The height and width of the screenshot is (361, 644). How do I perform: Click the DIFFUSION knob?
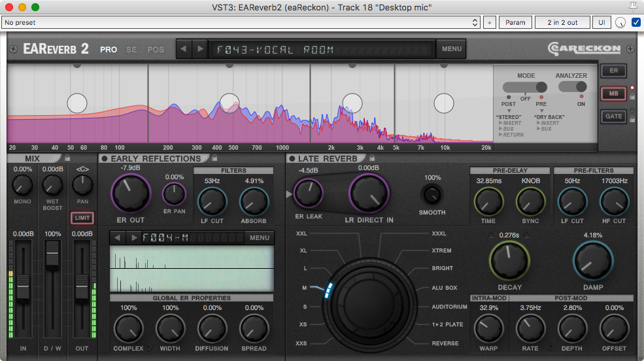[212, 329]
